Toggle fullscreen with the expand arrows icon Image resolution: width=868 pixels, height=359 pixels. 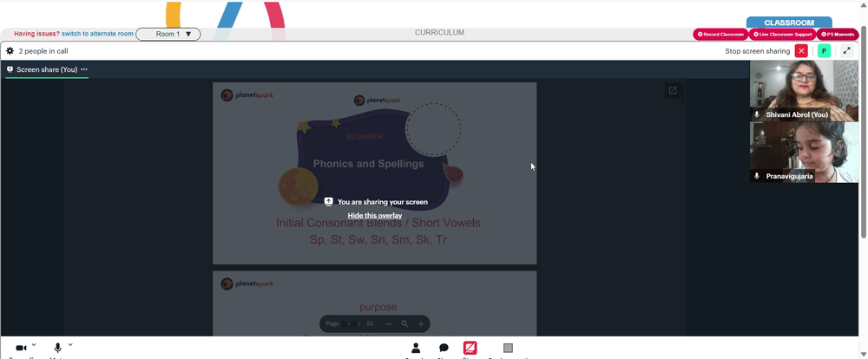pyautogui.click(x=846, y=51)
